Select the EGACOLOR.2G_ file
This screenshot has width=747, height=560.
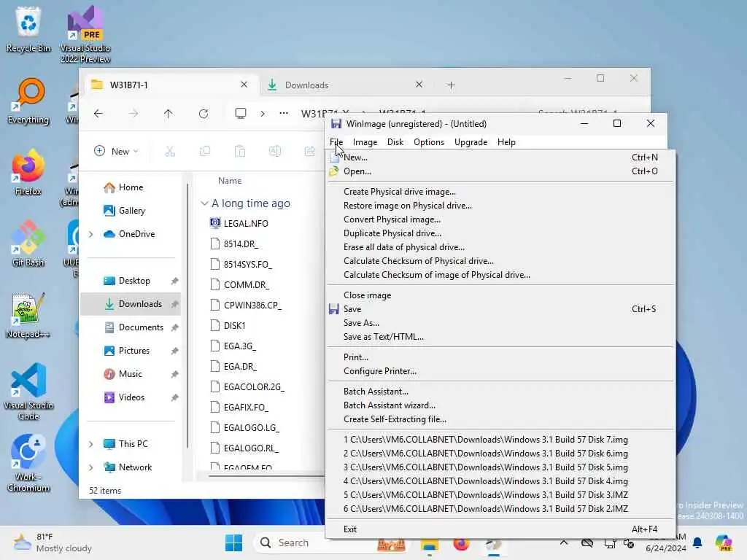click(254, 387)
